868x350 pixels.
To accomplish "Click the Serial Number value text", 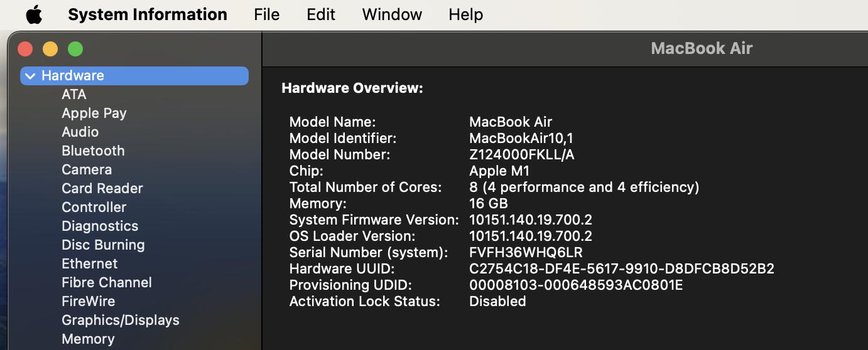I will [526, 252].
